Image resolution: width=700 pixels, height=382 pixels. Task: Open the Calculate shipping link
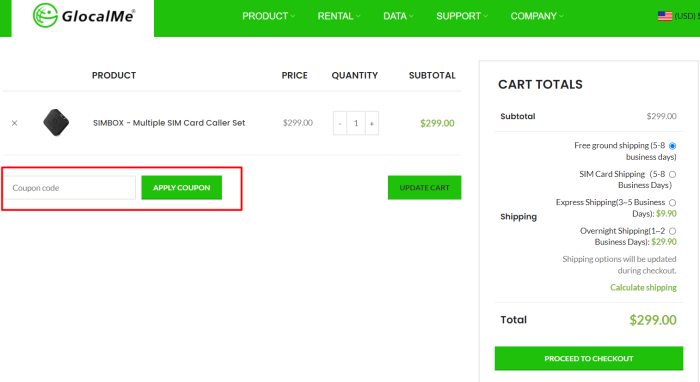point(643,287)
